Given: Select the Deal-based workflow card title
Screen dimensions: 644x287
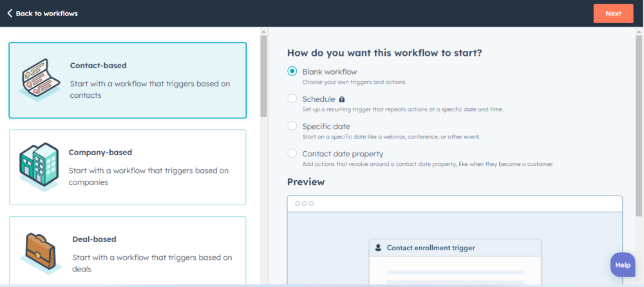Looking at the screenshot, I should (94, 239).
